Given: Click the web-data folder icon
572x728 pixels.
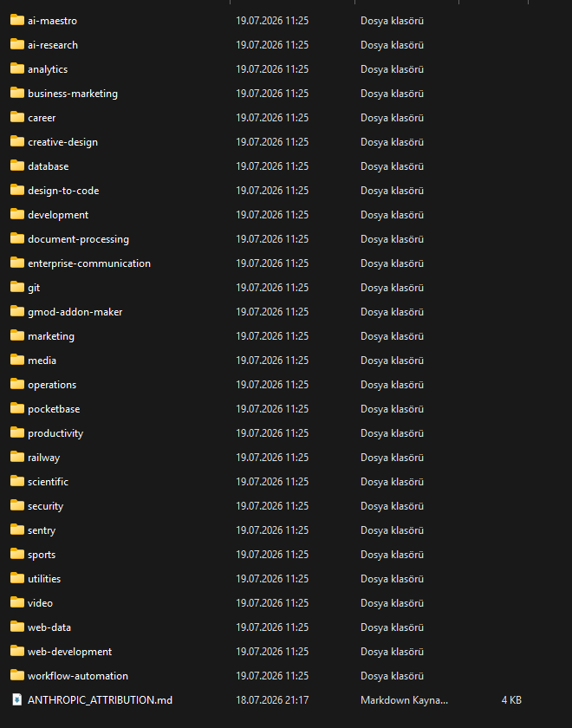Looking at the screenshot, I should (17, 627).
